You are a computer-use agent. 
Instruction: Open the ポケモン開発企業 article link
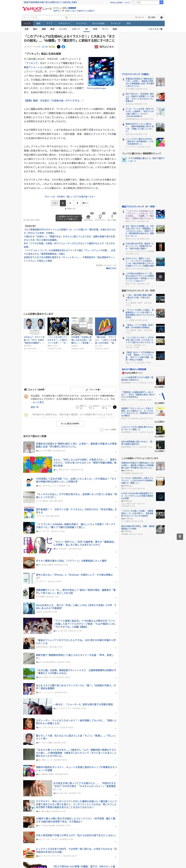point(71,561)
